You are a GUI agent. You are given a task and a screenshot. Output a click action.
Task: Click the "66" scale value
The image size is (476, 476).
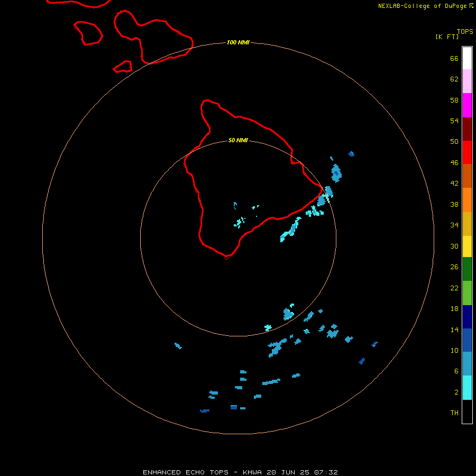point(454,58)
